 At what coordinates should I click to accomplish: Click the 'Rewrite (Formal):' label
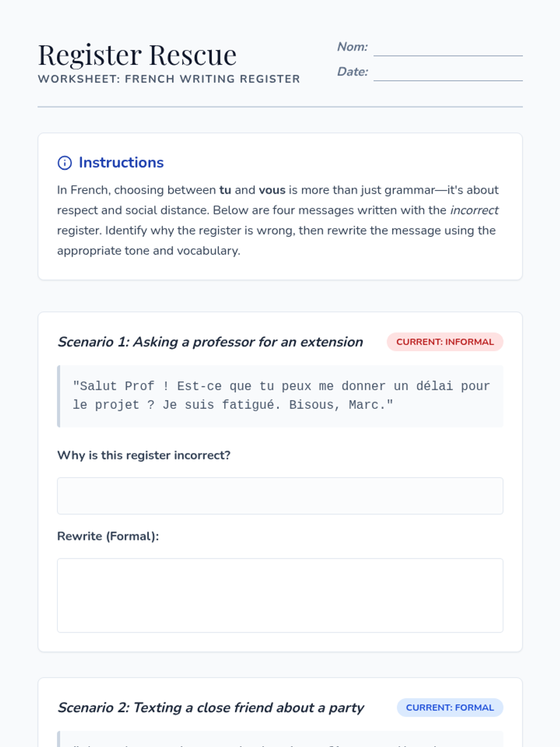pos(108,536)
